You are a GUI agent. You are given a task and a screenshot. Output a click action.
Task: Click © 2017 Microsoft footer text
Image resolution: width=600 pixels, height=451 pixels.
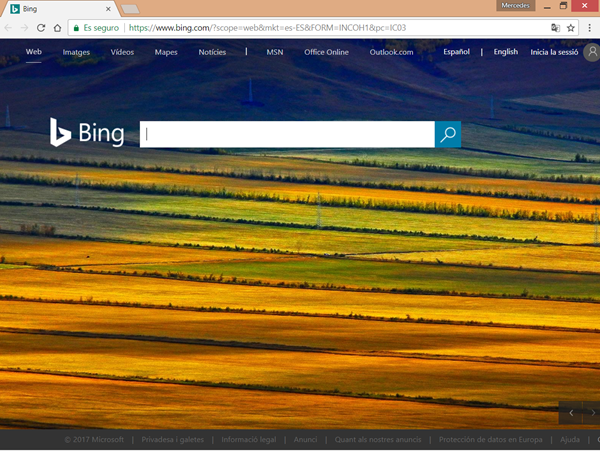click(x=94, y=440)
